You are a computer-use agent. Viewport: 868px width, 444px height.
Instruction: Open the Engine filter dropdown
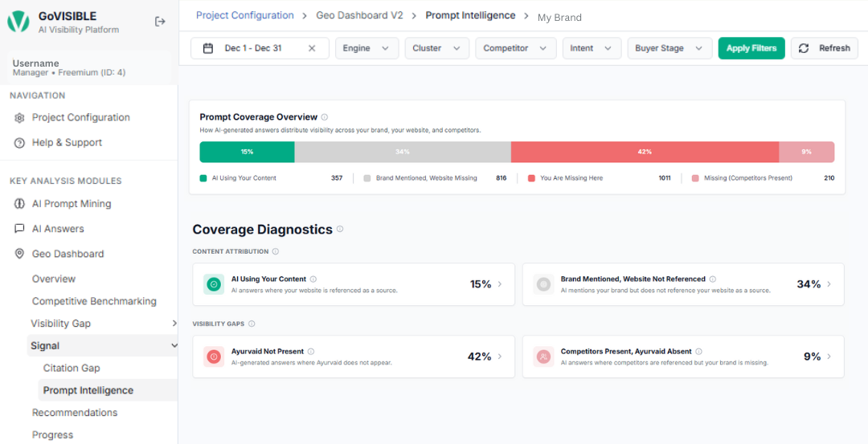point(367,49)
